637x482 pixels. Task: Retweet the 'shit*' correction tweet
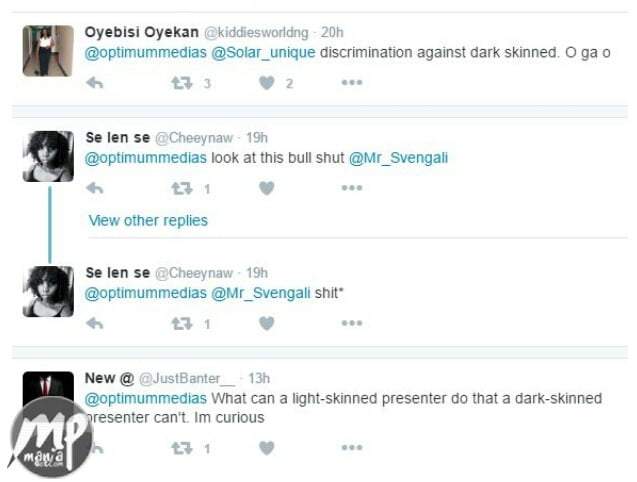(182, 324)
